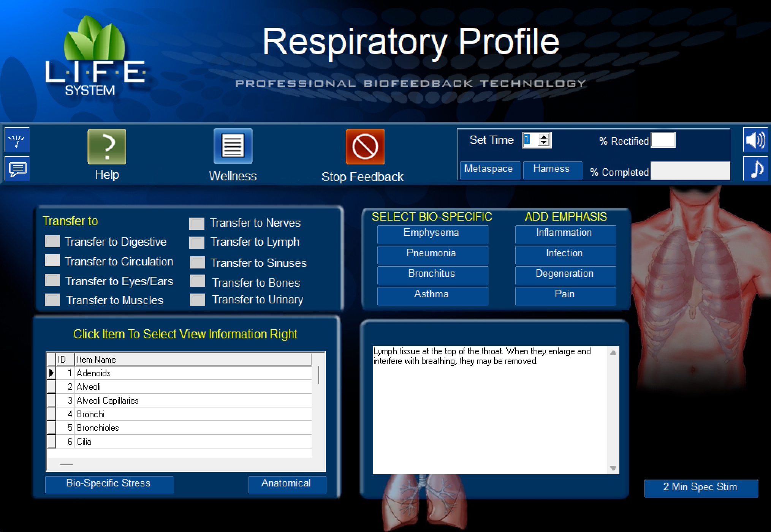Click the spark stimulation icon in the toolbar
Screen dimensions: 771x532
(x=17, y=140)
